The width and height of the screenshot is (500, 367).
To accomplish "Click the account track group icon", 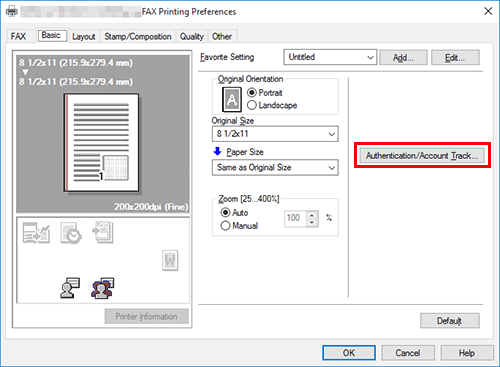I will (102, 288).
